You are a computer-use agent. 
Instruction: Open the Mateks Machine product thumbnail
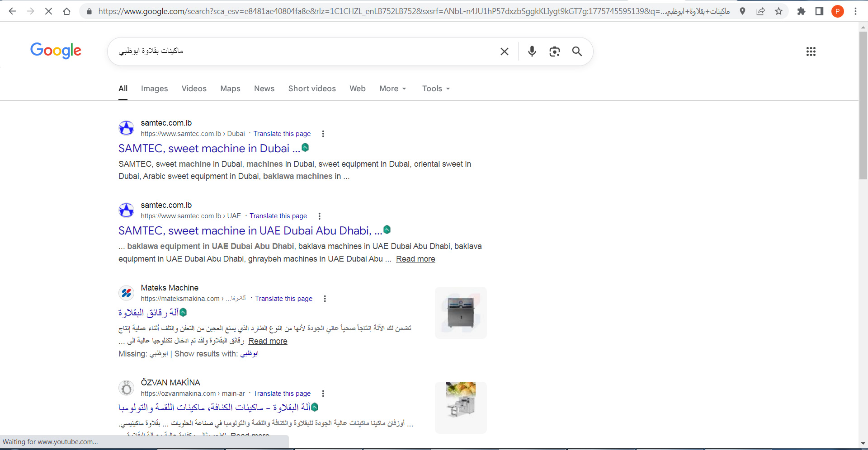[x=461, y=313]
